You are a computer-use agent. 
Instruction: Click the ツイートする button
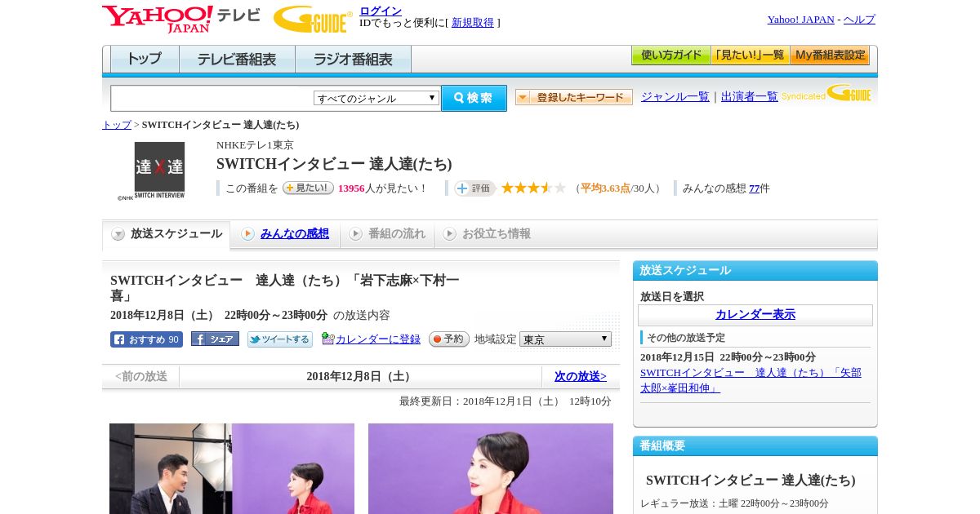click(x=280, y=339)
